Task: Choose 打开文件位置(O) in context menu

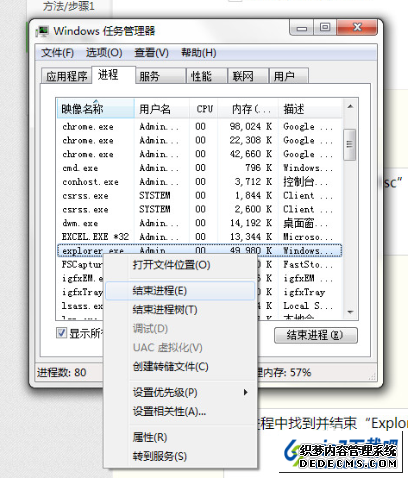Action: point(180,265)
